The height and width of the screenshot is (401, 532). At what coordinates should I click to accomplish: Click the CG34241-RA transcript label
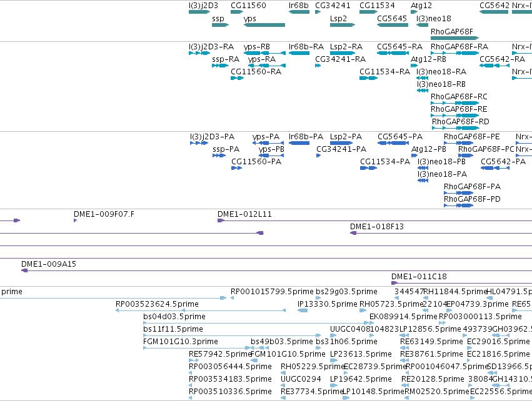click(340, 59)
